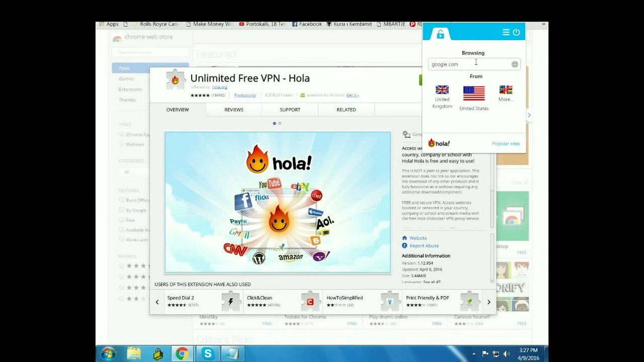Open the Speed Dial 2 extension
644x362 pixels.
[x=203, y=302]
